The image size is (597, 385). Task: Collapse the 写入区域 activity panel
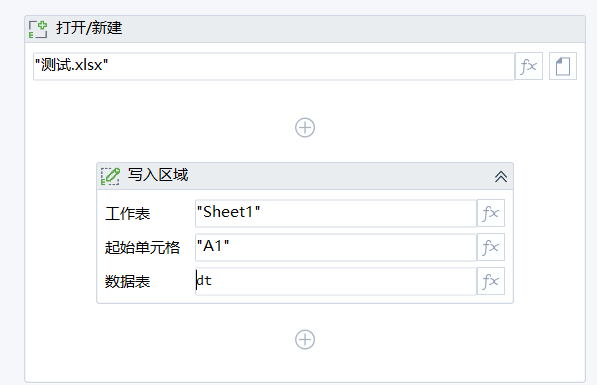[x=501, y=176]
